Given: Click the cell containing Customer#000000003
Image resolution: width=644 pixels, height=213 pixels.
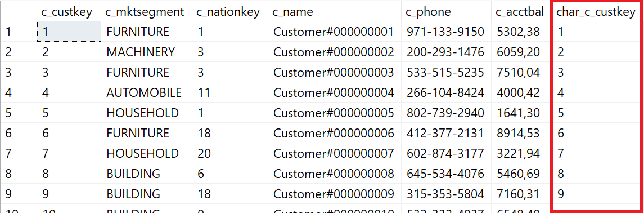Looking at the screenshot, I should (x=334, y=72).
